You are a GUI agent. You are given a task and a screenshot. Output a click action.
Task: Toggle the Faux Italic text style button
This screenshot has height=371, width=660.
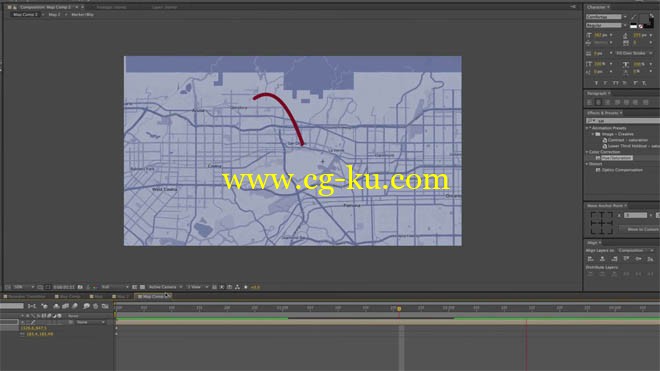(x=606, y=83)
